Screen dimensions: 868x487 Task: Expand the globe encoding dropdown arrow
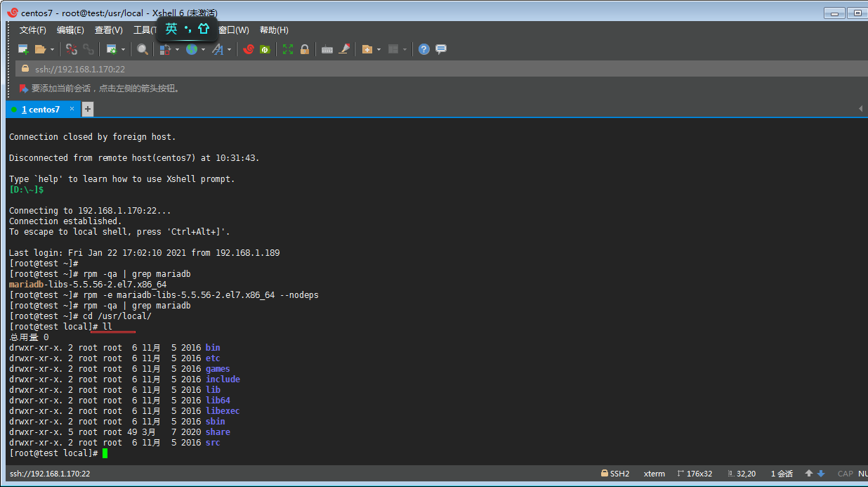(204, 49)
